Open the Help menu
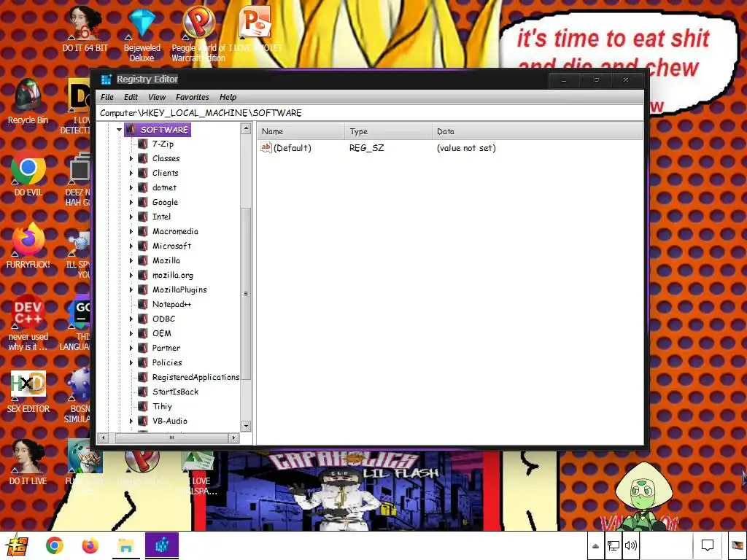 [228, 97]
